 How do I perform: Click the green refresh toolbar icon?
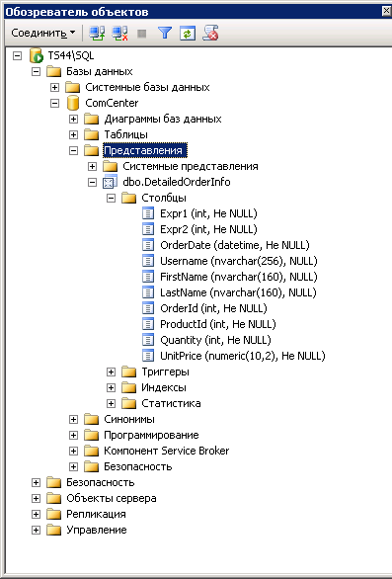(x=188, y=33)
